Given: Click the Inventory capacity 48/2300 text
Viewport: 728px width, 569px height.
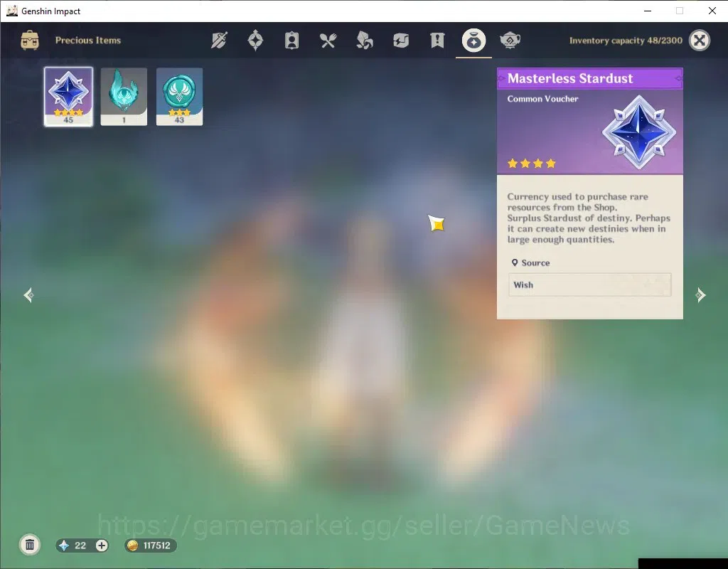Looking at the screenshot, I should pyautogui.click(x=626, y=41).
